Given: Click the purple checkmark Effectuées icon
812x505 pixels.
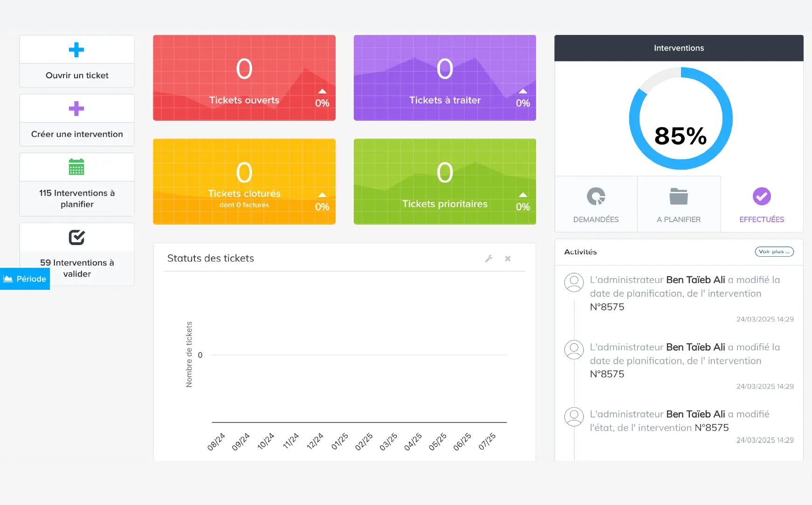Looking at the screenshot, I should point(761,196).
